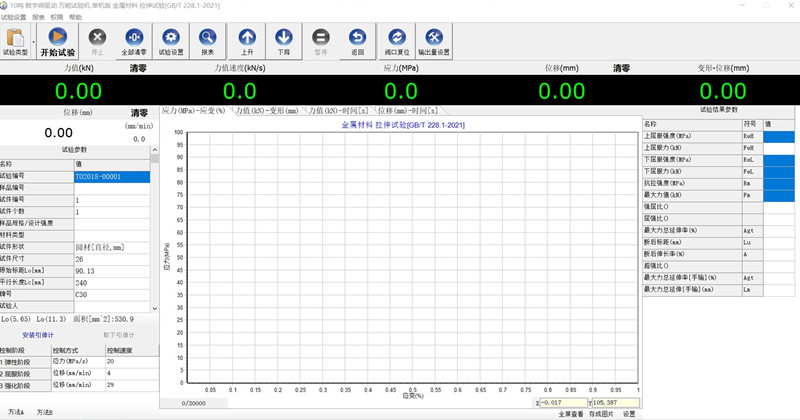Screen dimensions: 800x420
Task: Click the Lo(5.65) gauge length text
Action: [x=16, y=319]
